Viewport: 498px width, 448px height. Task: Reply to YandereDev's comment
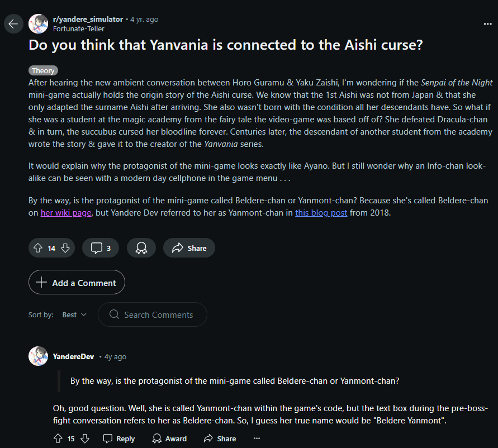[119, 439]
